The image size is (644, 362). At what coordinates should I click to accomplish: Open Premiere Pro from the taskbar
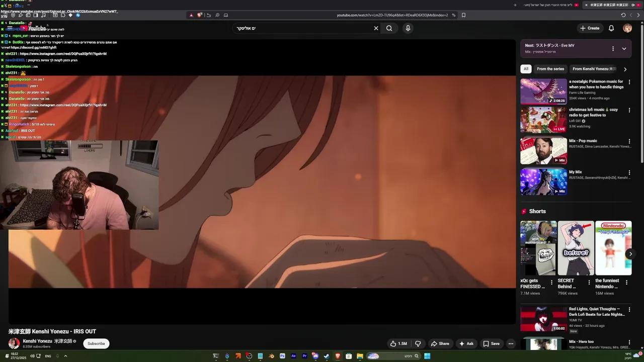[304, 356]
